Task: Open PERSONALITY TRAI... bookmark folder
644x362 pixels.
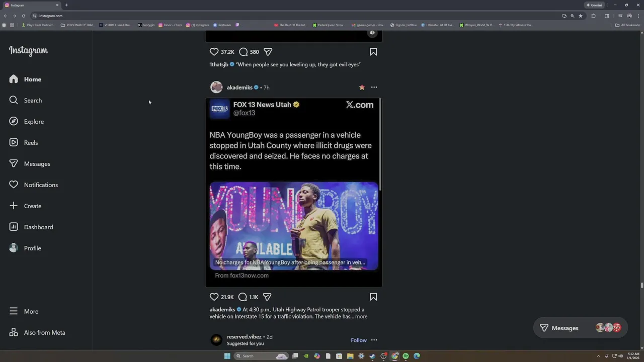Action: tap(77, 25)
